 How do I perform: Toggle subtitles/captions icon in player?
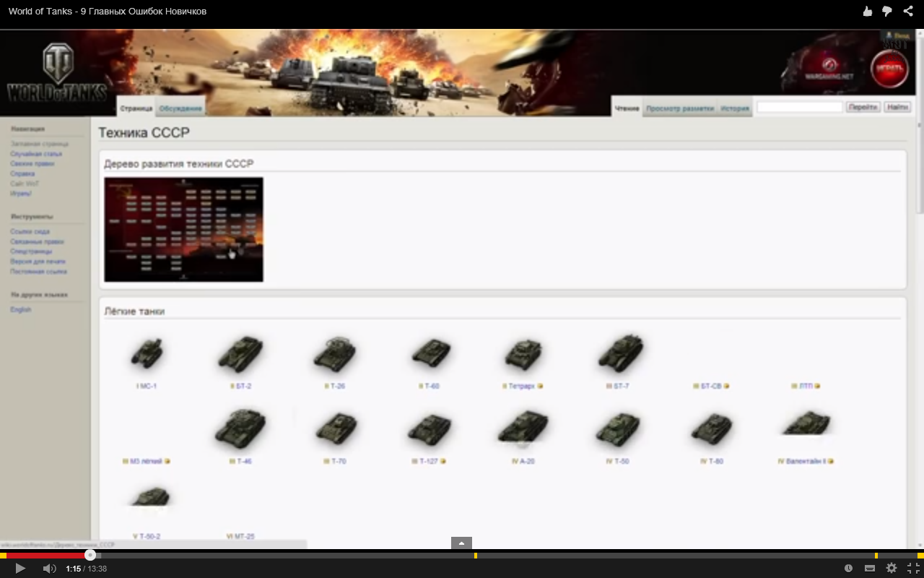(870, 569)
